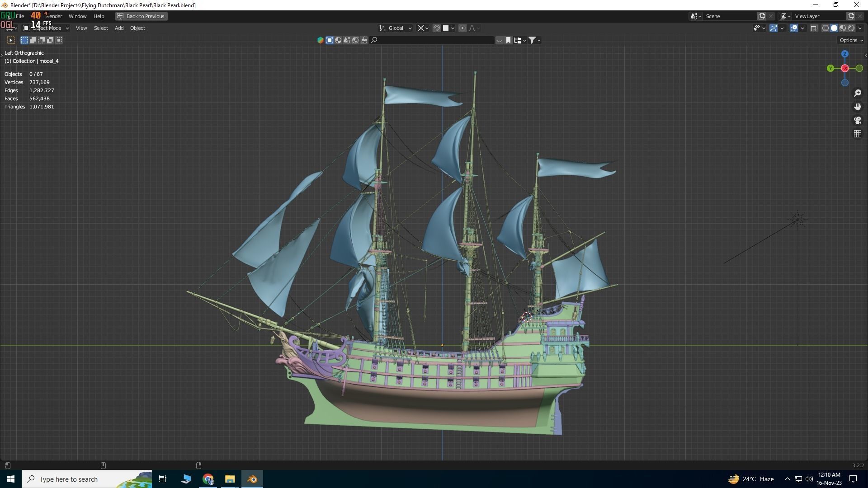This screenshot has width=868, height=488.
Task: Toggle Show Overlays button in header
Action: 794,28
